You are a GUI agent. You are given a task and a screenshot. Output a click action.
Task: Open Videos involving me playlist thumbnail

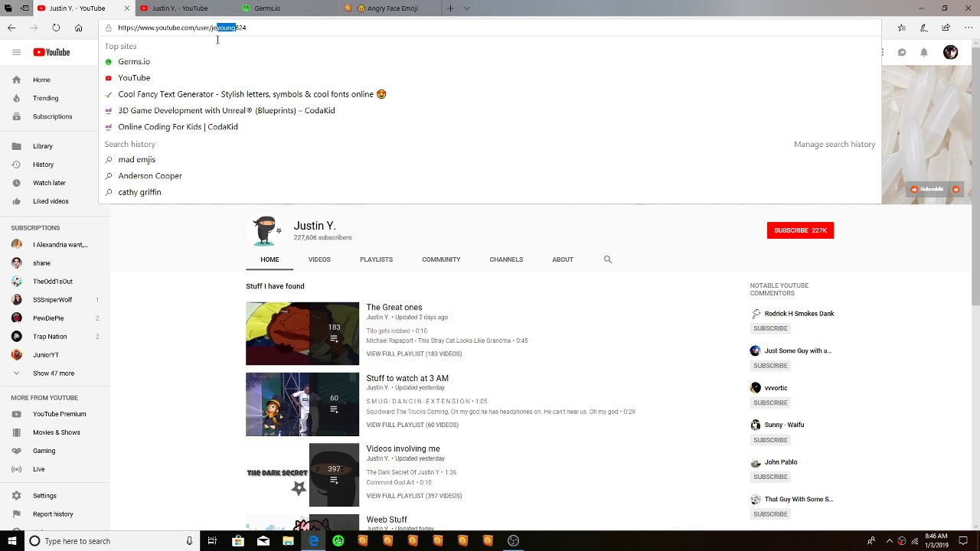point(302,475)
